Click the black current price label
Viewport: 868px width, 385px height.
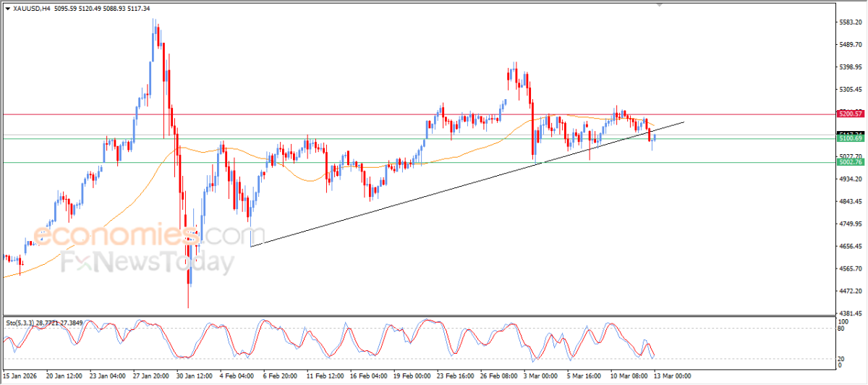849,133
